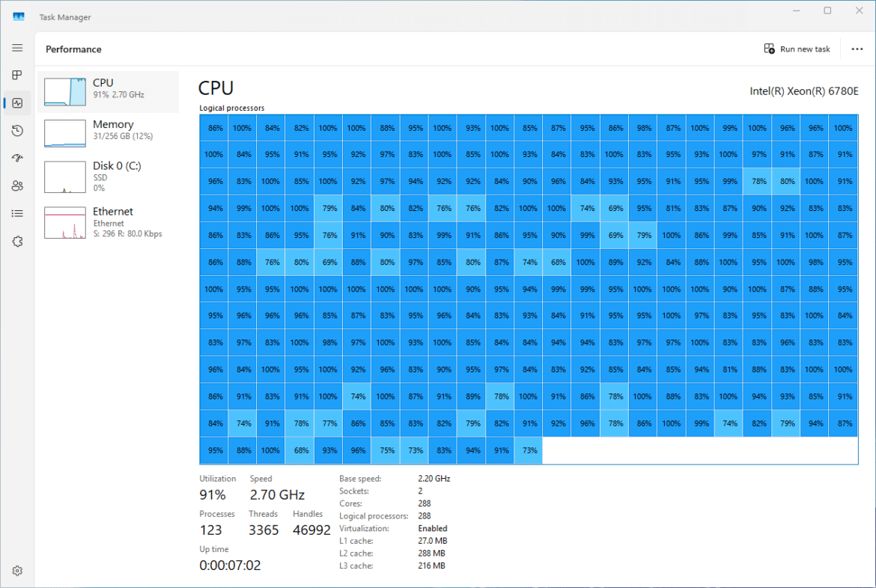Open Task Manager settings gear
This screenshot has width=876, height=588.
[x=17, y=571]
